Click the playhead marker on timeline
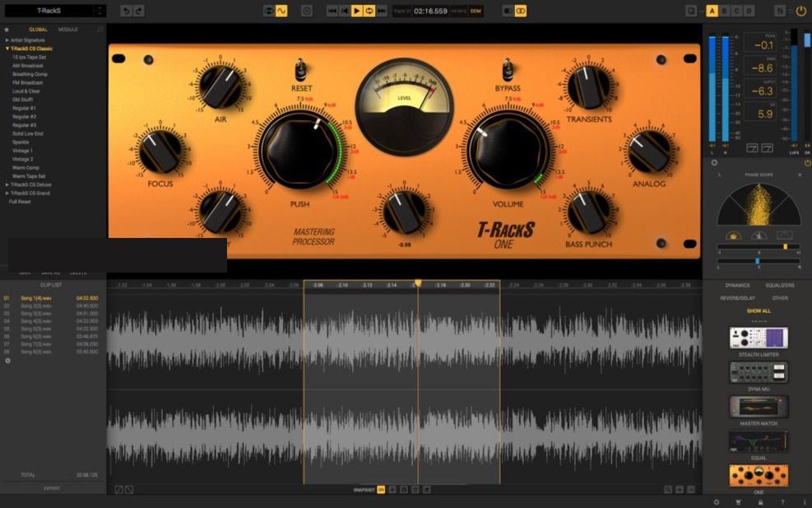 pos(418,283)
